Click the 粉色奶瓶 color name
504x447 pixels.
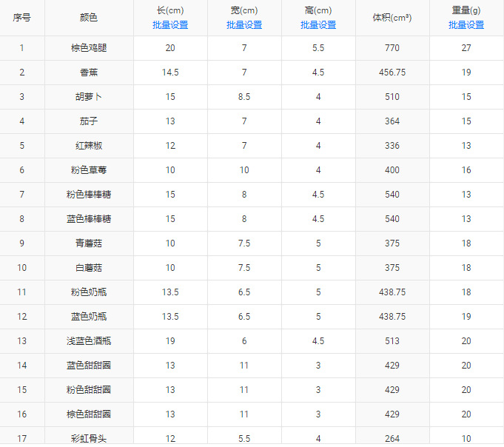pos(88,292)
